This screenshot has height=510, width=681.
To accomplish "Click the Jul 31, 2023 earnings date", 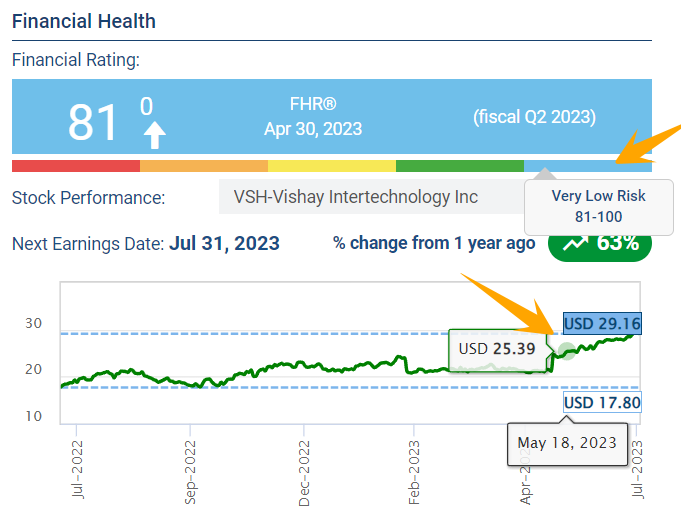I will coord(224,243).
